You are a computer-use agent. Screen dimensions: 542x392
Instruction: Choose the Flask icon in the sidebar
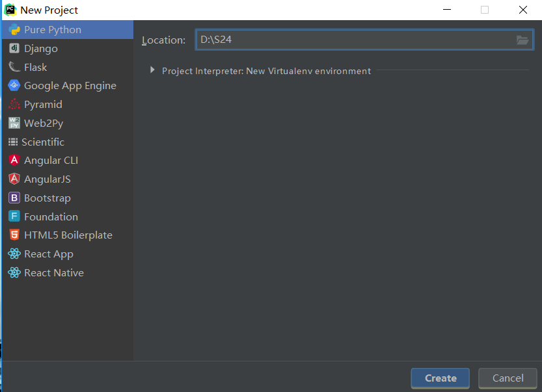(14, 67)
